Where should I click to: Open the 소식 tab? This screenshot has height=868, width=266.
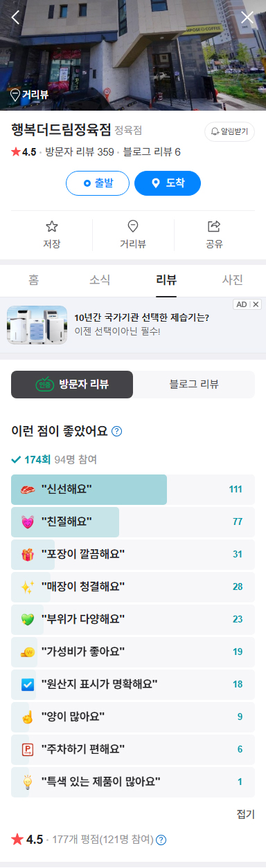(100, 280)
